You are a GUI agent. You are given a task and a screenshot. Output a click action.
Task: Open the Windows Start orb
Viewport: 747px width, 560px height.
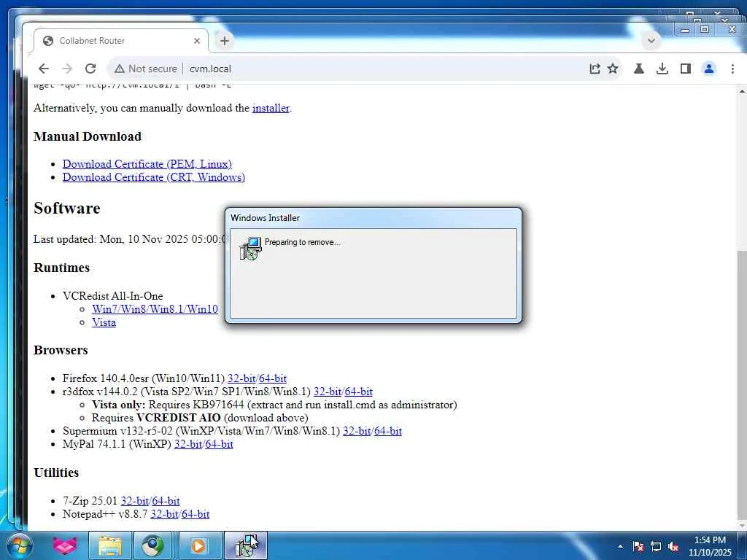click(19, 545)
